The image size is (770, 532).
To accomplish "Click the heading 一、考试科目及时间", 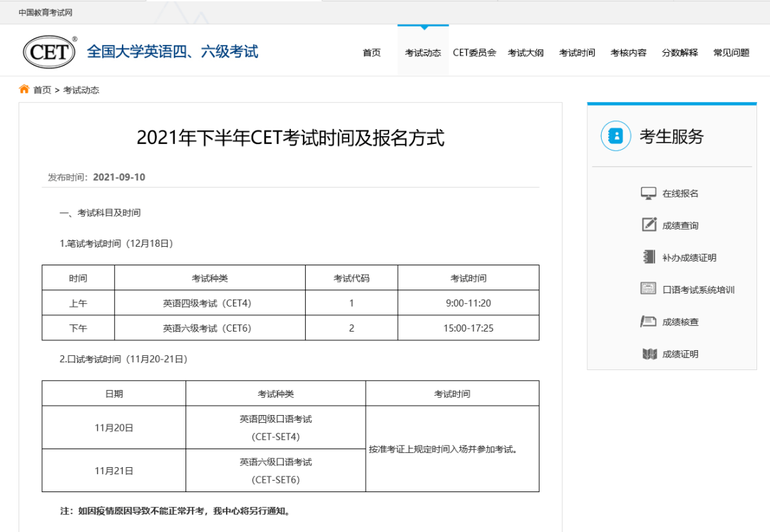I will [x=100, y=213].
